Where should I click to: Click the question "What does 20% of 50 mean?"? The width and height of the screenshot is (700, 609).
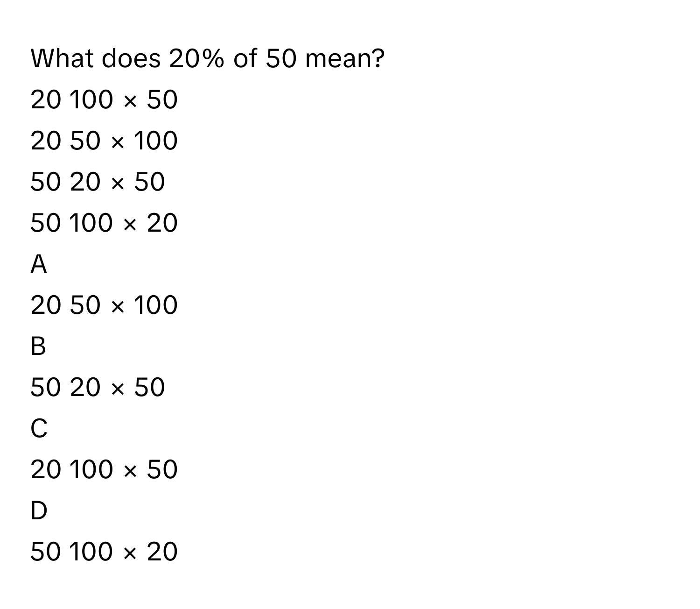(x=207, y=59)
